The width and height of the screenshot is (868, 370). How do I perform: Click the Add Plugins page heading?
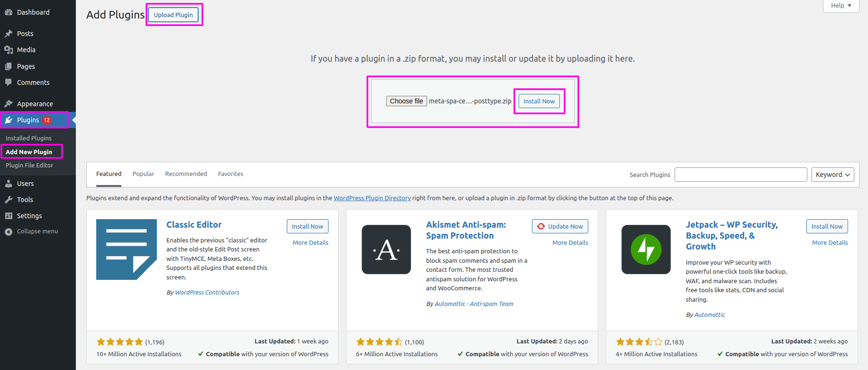pyautogui.click(x=116, y=15)
